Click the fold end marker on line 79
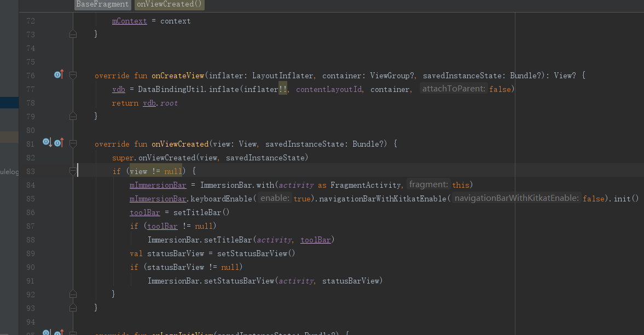Screen dimensions: 644x335 [73, 115]
